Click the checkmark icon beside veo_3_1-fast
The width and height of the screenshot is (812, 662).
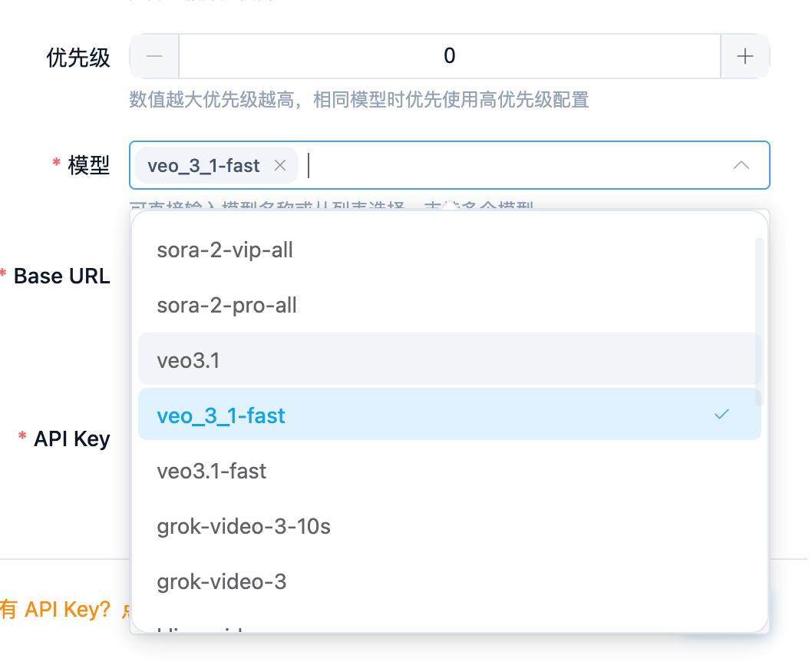[721, 415]
